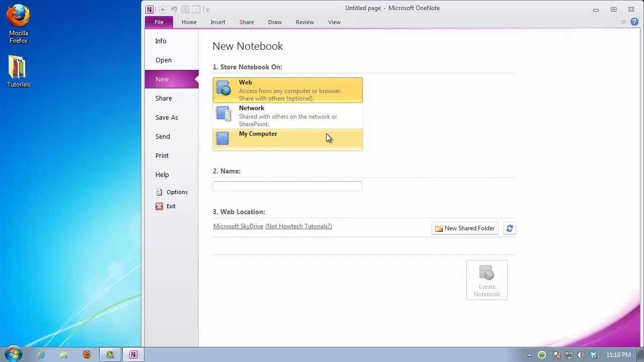Open the Microsoft SkyDrive link
The image size is (644, 362).
point(238,226)
